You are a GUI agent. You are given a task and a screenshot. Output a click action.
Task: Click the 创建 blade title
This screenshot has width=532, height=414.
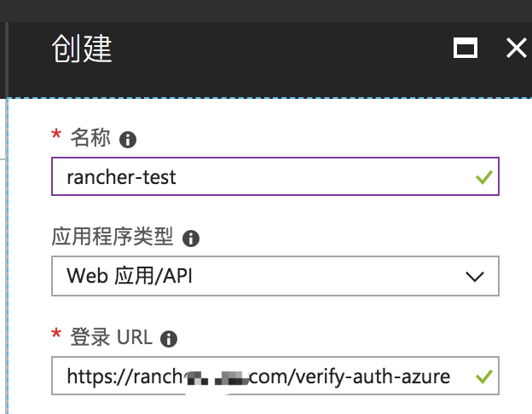click(x=82, y=49)
